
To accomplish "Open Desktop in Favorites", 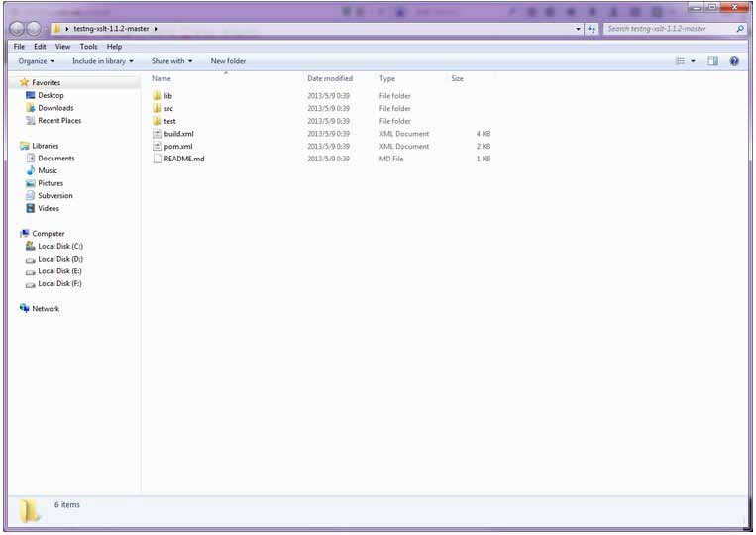I will pos(51,95).
